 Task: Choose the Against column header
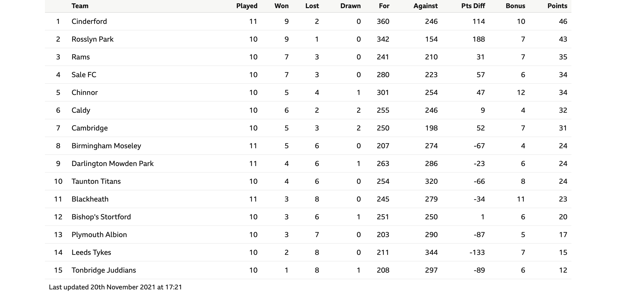(425, 6)
